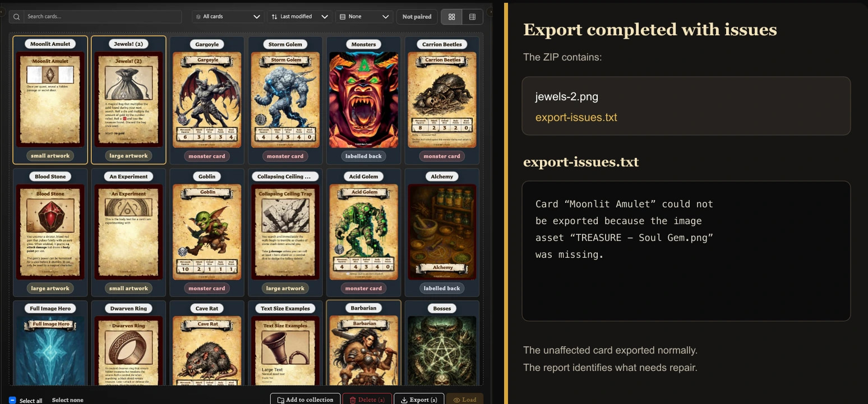
Task: Click large artwork tag under Collapsing Ceiling
Action: pyautogui.click(x=285, y=288)
